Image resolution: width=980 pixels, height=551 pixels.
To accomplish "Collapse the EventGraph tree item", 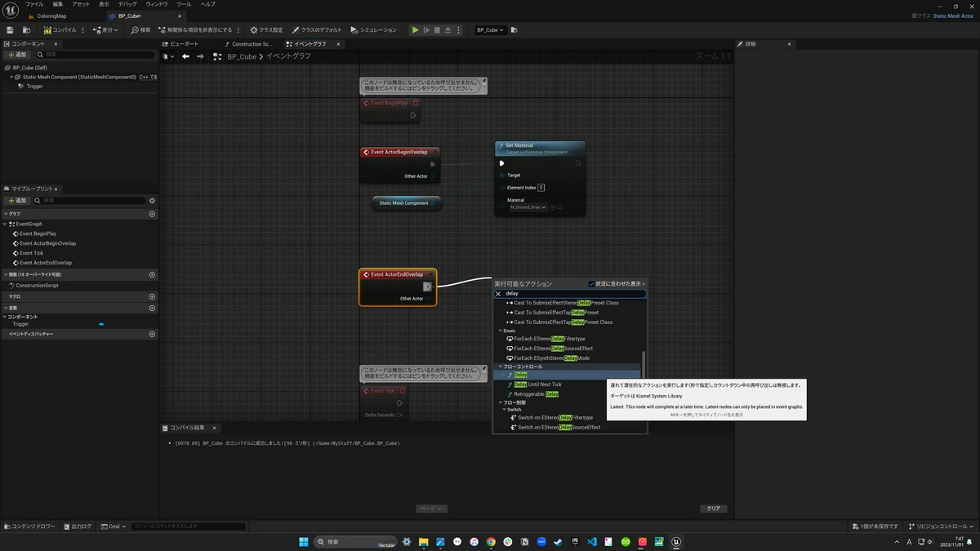I will pyautogui.click(x=7, y=224).
